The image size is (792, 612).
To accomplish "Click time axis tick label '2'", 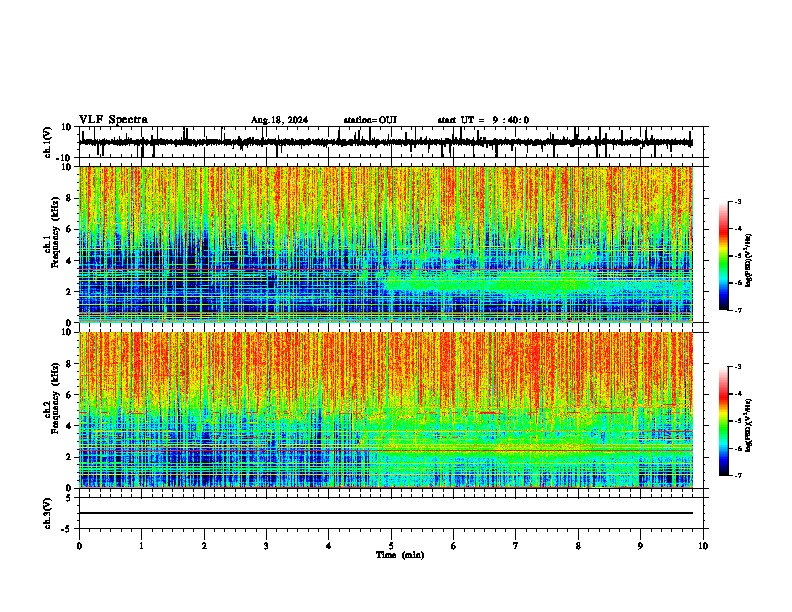I will point(204,546).
